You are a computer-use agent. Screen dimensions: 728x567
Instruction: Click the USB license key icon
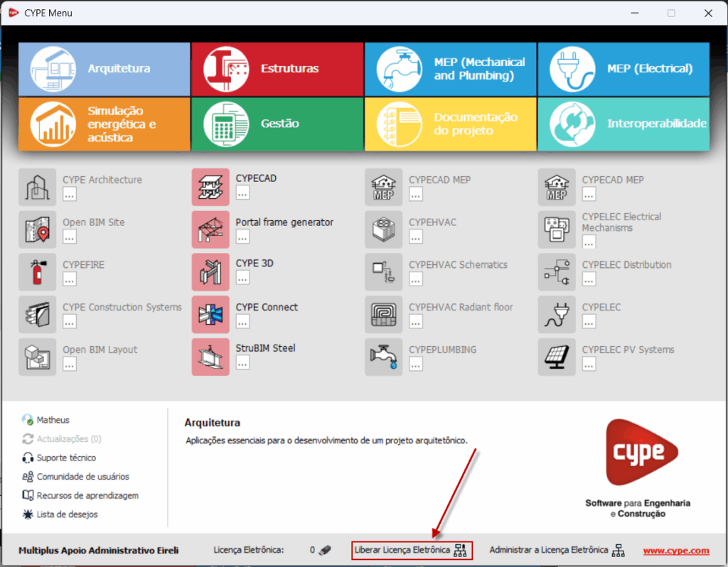325,550
